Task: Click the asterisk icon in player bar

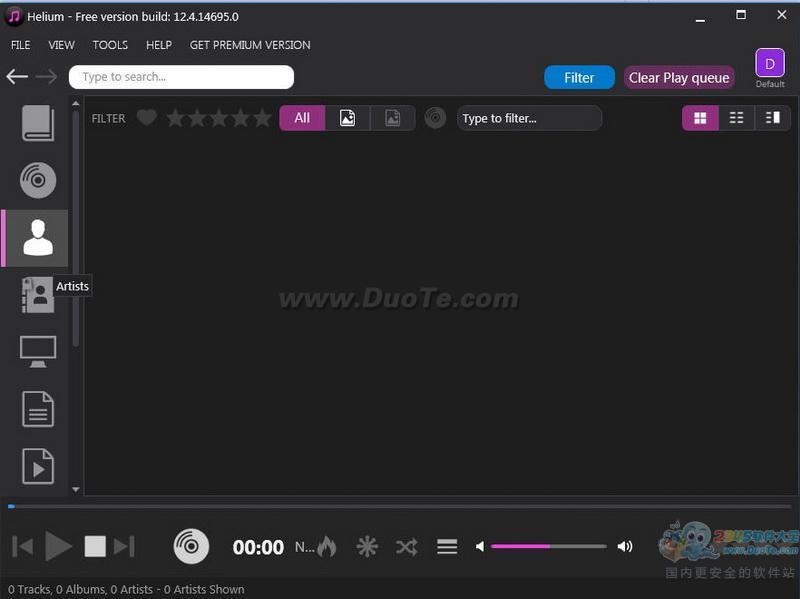Action: point(367,547)
